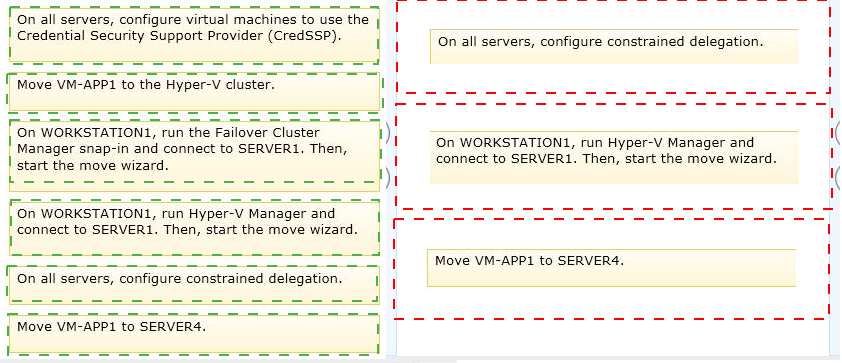Choose constrained delegation item in left list
The height and width of the screenshot is (363, 842).
click(x=194, y=285)
